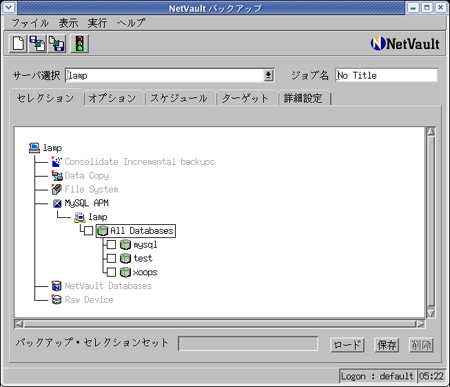This screenshot has height=387, width=450.
Task: Enable the mysql database checkbox
Action: (111, 245)
